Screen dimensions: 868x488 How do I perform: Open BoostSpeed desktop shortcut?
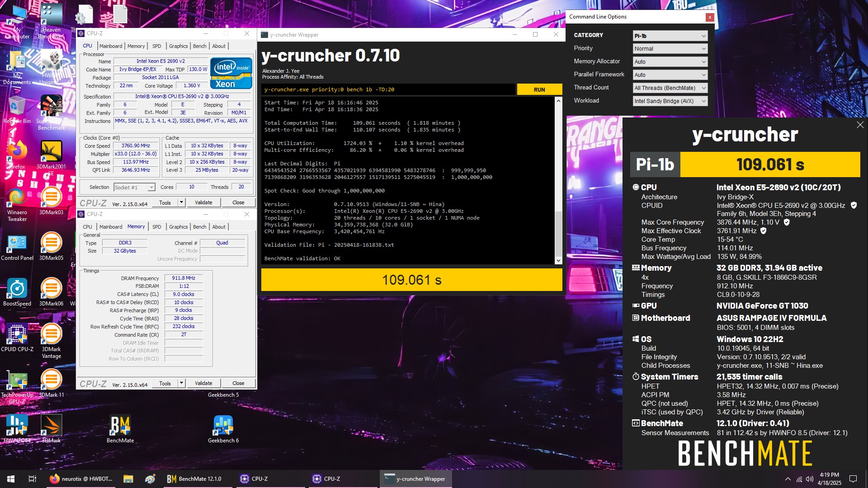[17, 292]
